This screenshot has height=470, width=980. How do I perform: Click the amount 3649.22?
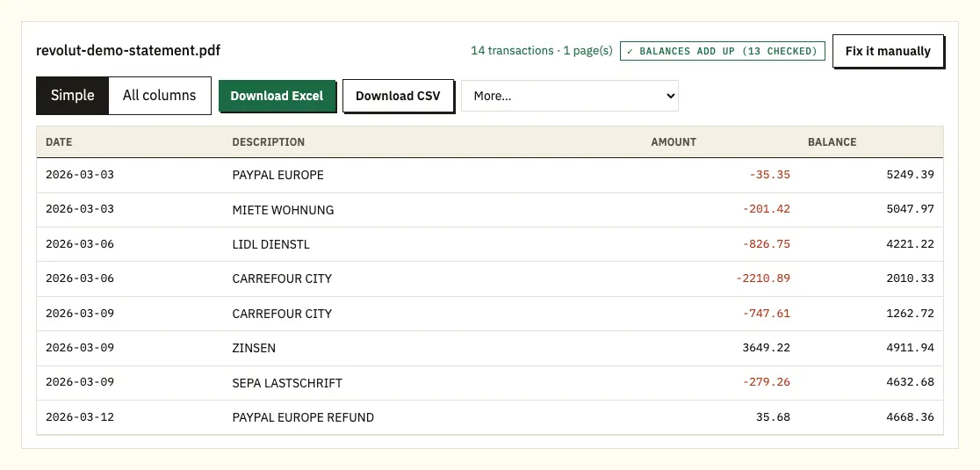[767, 348]
